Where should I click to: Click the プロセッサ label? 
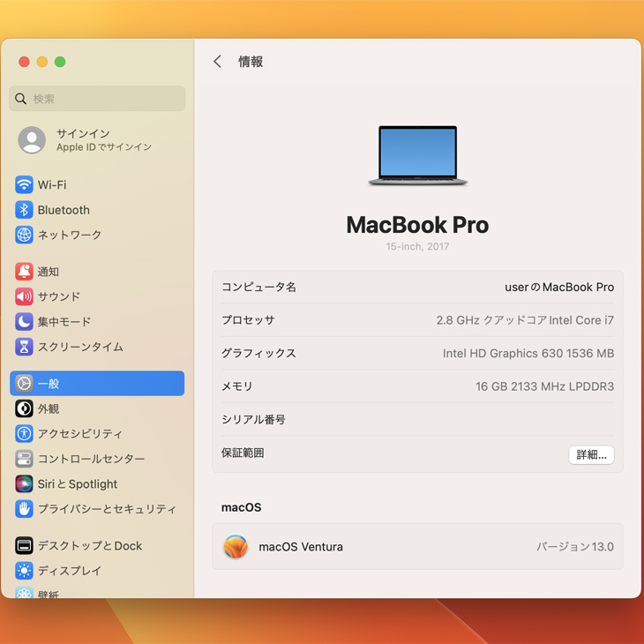(x=248, y=320)
